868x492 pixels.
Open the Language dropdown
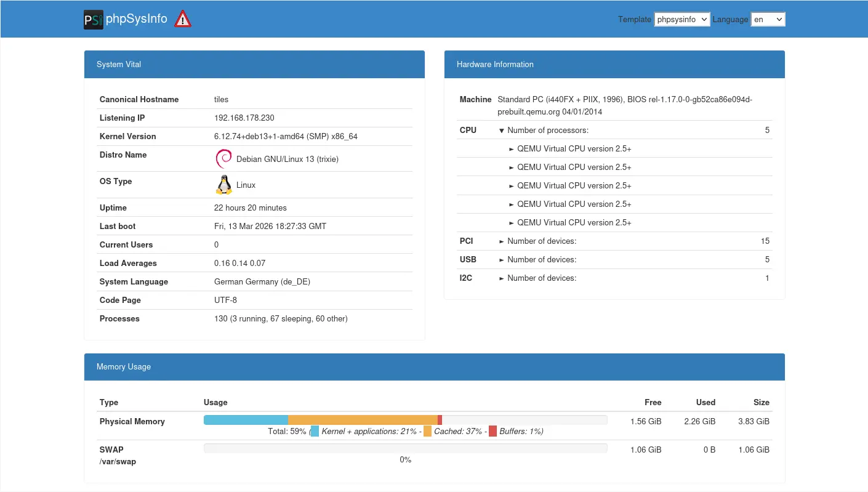[x=768, y=19]
